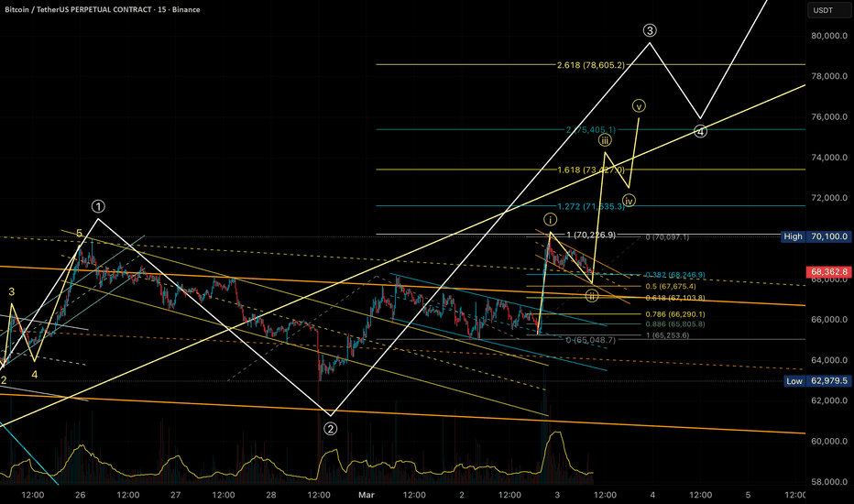This screenshot has height=504, width=854.
Task: Click the 26 date on time axis
Action: pos(80,496)
